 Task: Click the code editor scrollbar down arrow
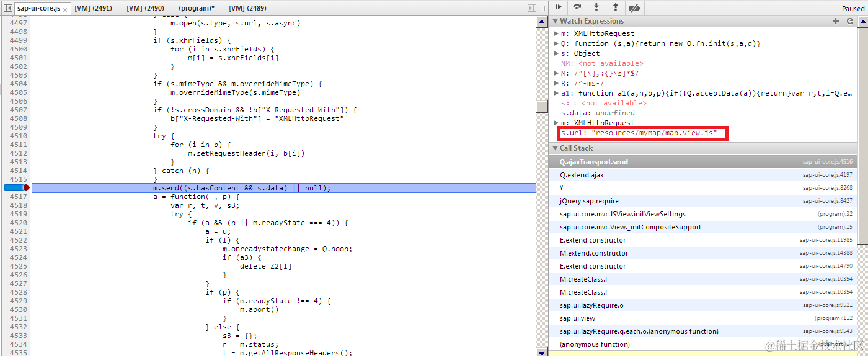tap(542, 352)
